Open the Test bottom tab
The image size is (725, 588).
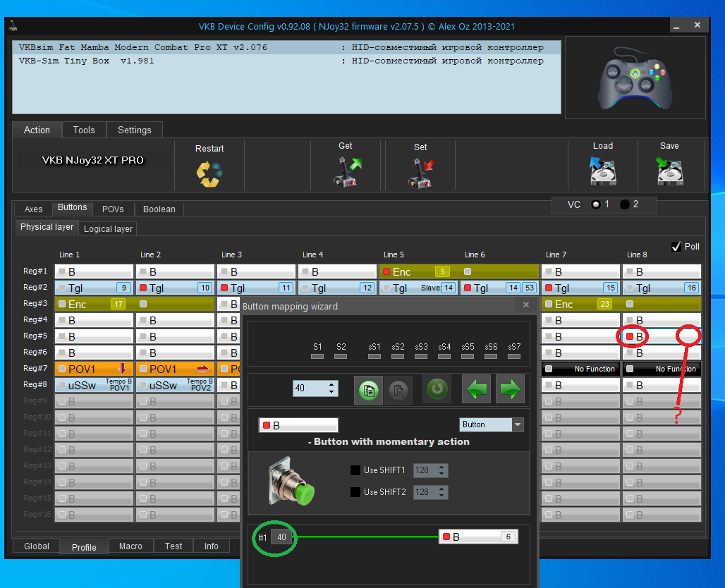point(173,546)
